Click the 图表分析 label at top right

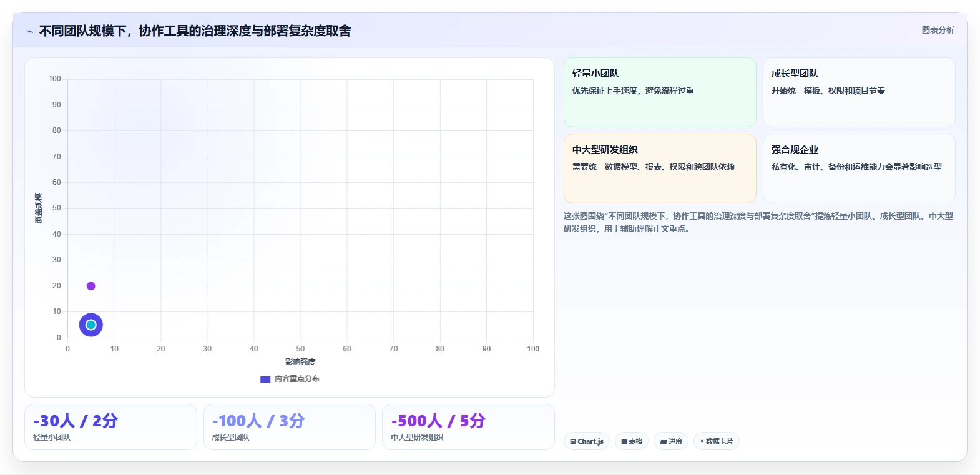tap(938, 30)
